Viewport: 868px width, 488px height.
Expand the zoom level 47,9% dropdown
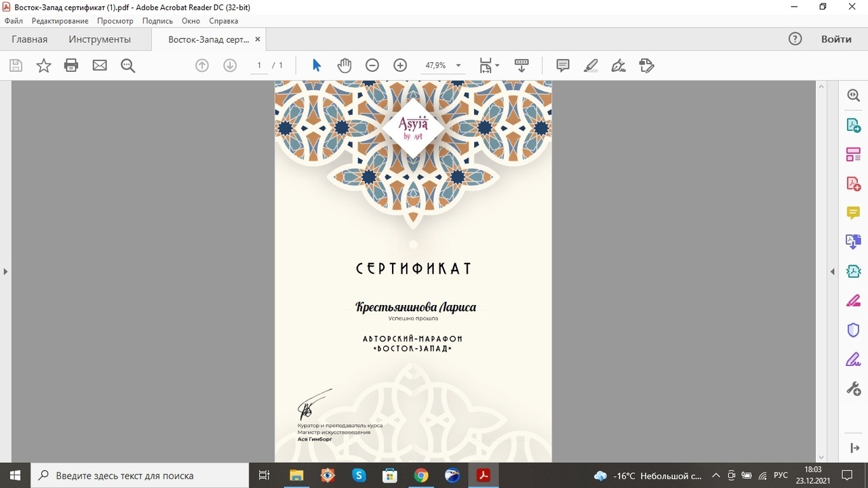(x=458, y=66)
